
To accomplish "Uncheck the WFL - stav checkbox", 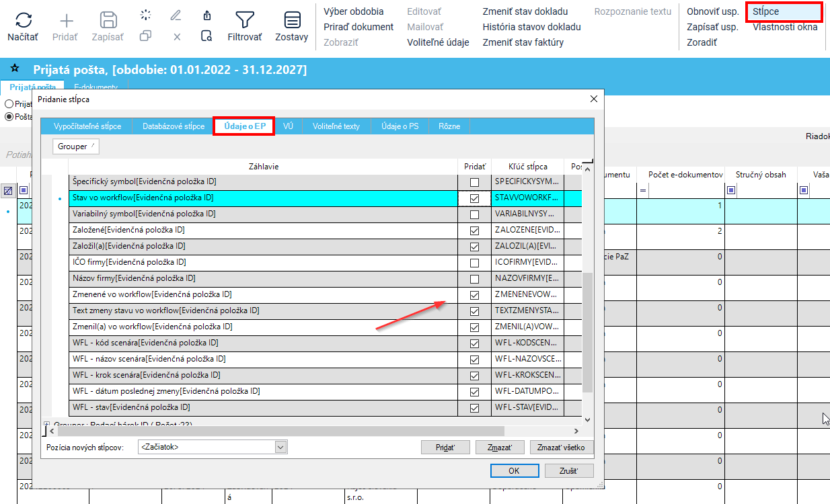I will (x=475, y=408).
